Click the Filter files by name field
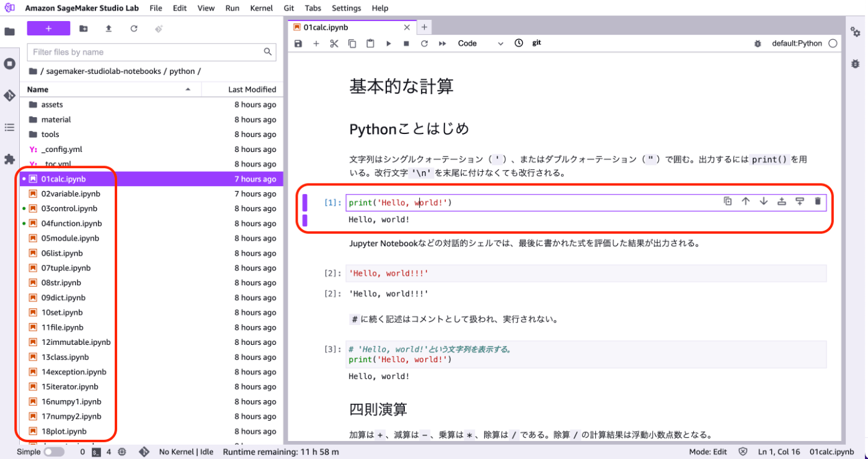 [151, 52]
